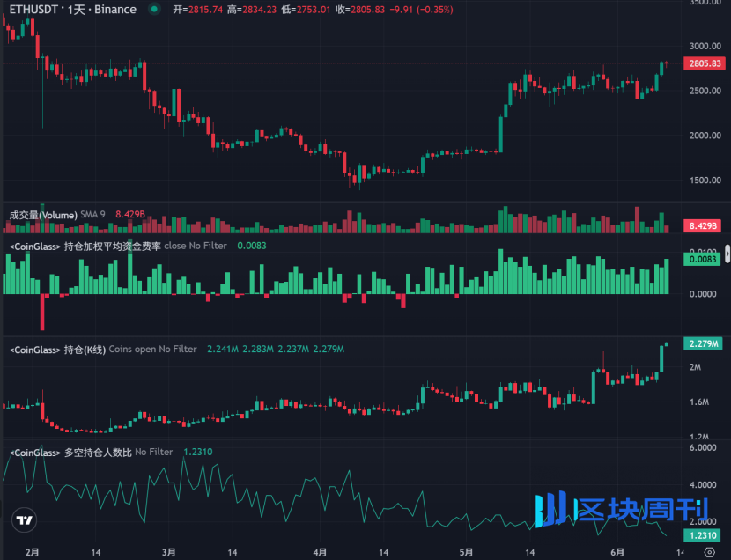Click the 3月 date on time axis
Viewport: 731px width, 560px height.
[169, 553]
